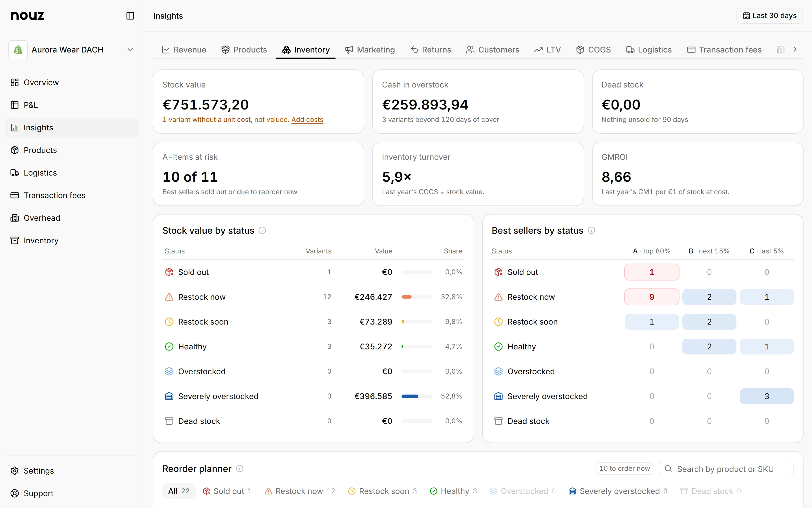Click the Severely overstocked share bar
Screen dimensions: 812x508
click(x=417, y=397)
